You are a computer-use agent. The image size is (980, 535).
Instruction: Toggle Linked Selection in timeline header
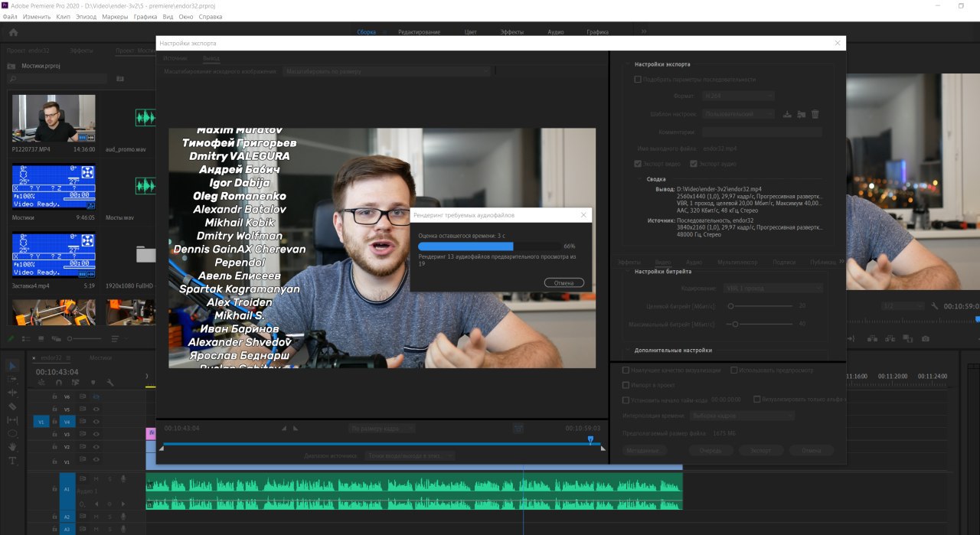tap(76, 383)
